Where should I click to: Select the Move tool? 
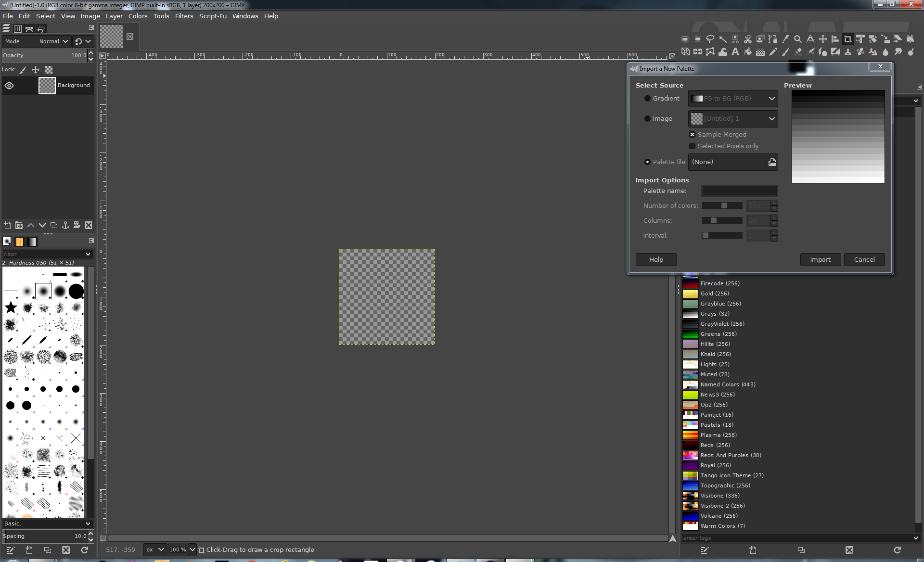point(822,39)
